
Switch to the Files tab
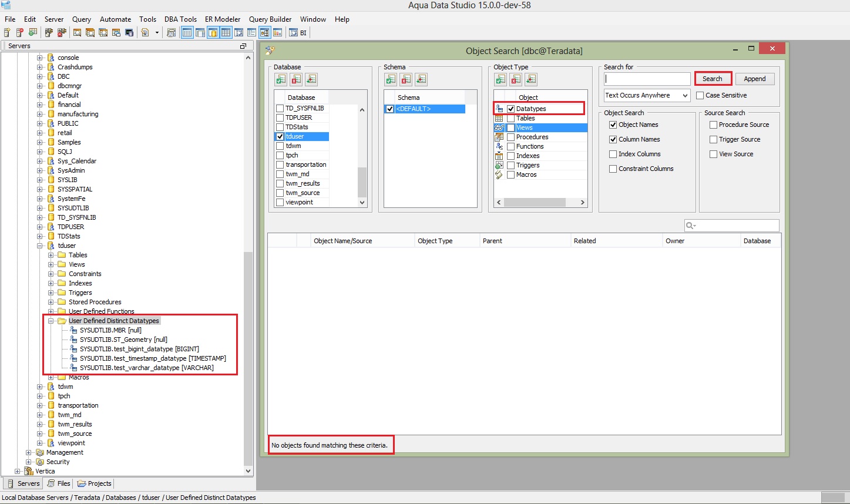(x=59, y=483)
